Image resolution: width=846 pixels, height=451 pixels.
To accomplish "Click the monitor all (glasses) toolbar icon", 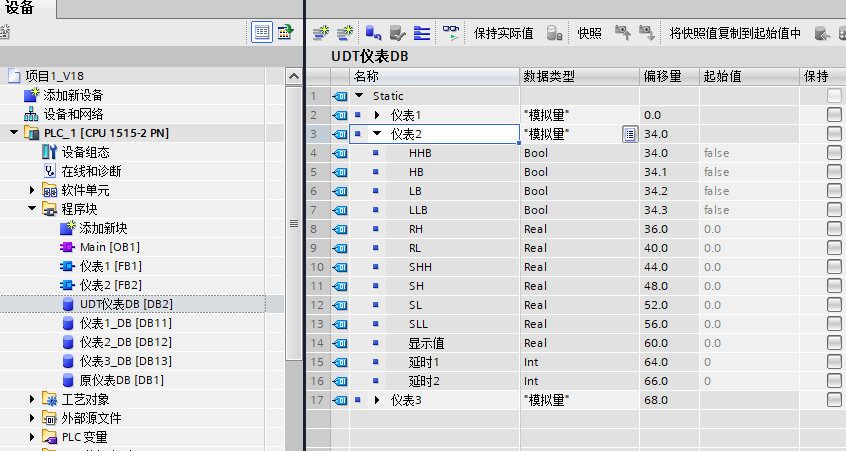I will tap(452, 33).
